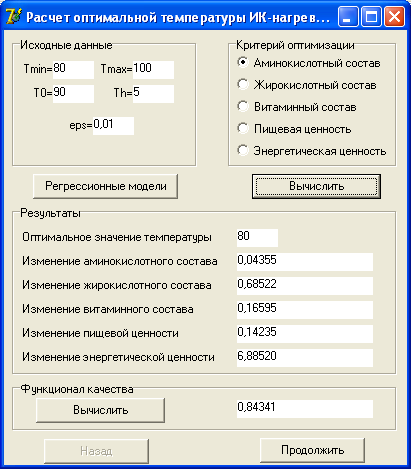Select Аминокислотный состав radio option
The width and height of the screenshot is (411, 469).
(x=309, y=63)
